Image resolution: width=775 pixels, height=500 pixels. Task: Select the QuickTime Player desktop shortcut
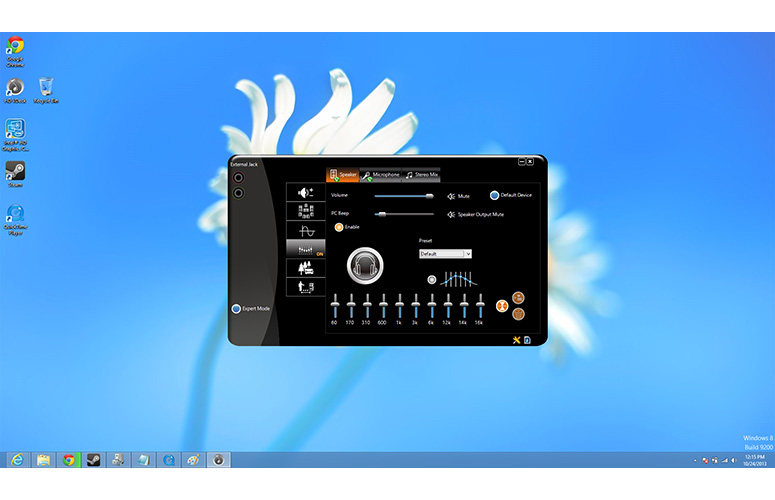pos(15,220)
